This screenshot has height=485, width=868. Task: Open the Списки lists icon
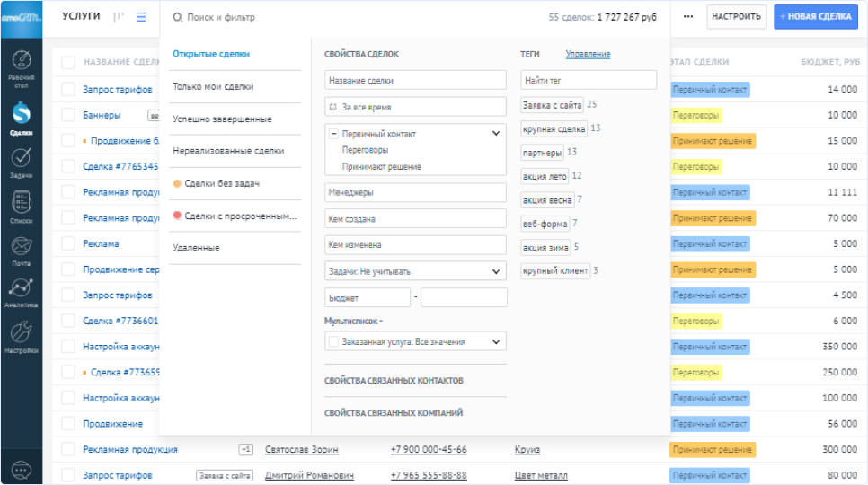[x=21, y=207]
